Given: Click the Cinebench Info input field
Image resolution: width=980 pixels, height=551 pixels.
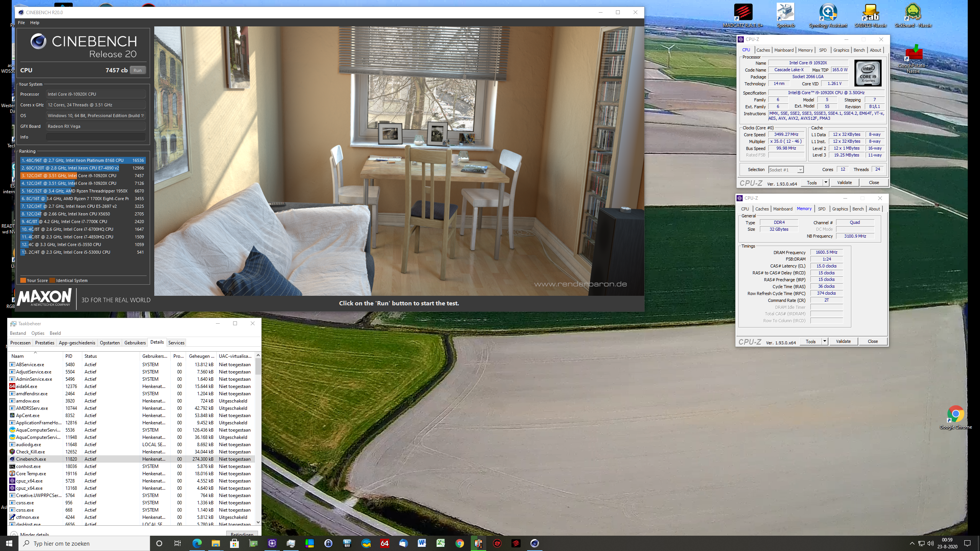Looking at the screenshot, I should click(96, 137).
